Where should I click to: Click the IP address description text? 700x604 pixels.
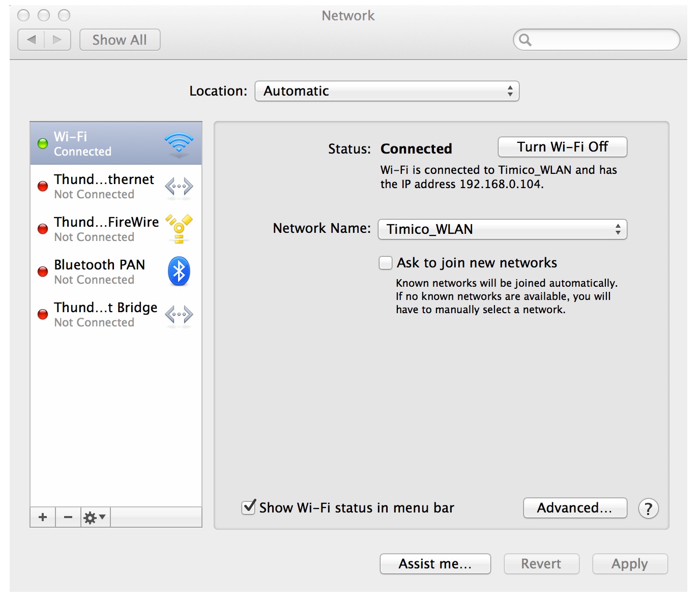tap(499, 177)
